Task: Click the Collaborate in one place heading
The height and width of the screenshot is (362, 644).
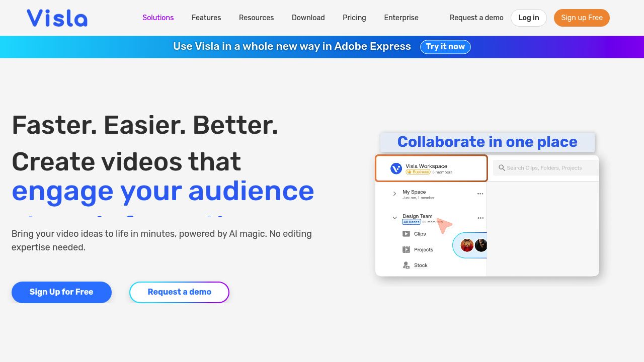Action: tap(488, 142)
